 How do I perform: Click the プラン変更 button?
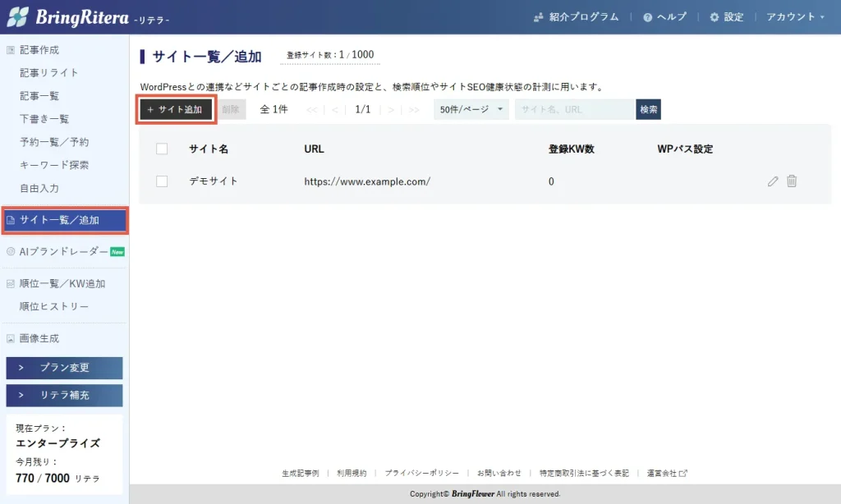(64, 368)
